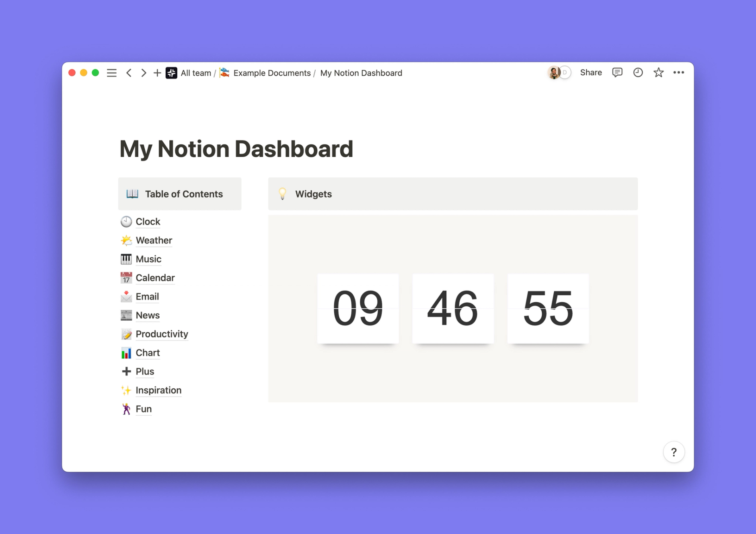
Task: Jump to the Clock section link
Action: pyautogui.click(x=148, y=221)
